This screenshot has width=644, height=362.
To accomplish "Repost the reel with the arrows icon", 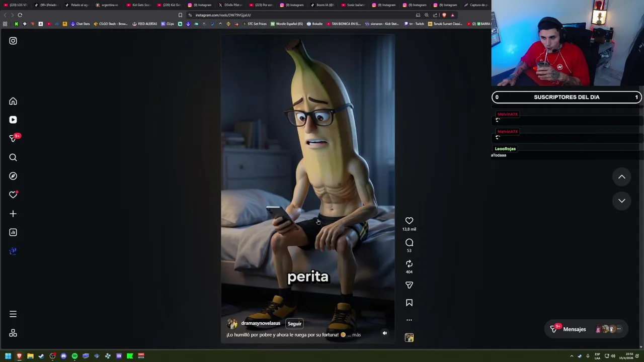I will (x=409, y=264).
